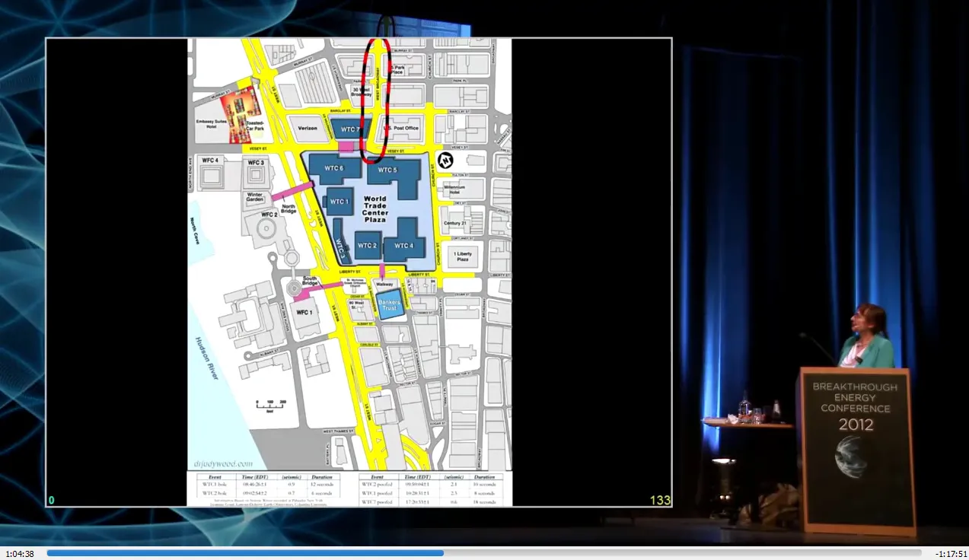Screen dimensions: 969x560
Task: Click the WTC 6 building label
Action: 334,168
